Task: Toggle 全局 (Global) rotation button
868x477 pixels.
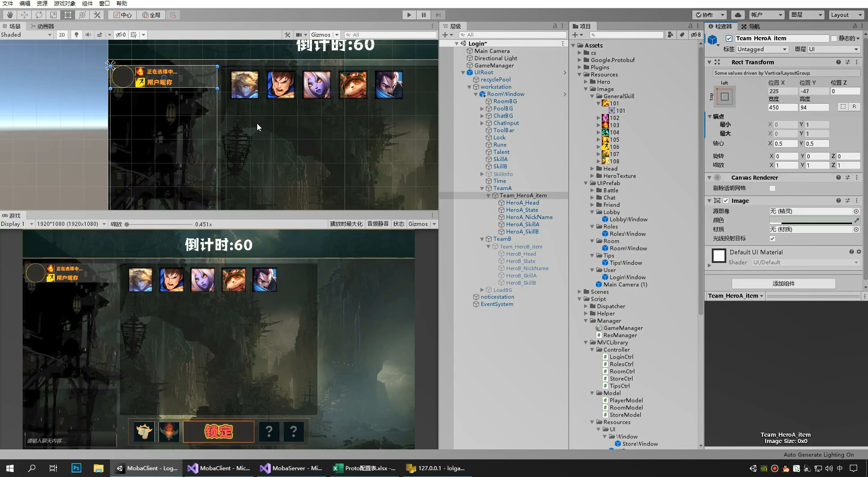Action: pyautogui.click(x=151, y=15)
